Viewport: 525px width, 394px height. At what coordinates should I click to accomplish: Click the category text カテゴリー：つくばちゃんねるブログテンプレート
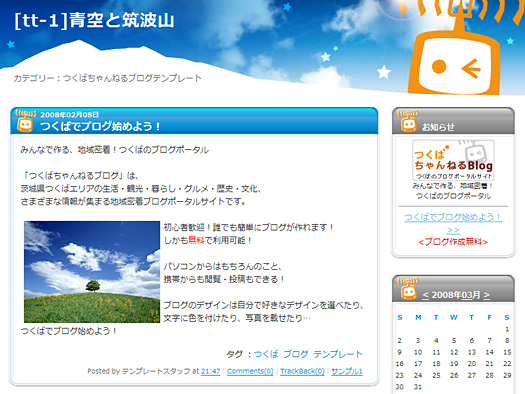(x=108, y=78)
